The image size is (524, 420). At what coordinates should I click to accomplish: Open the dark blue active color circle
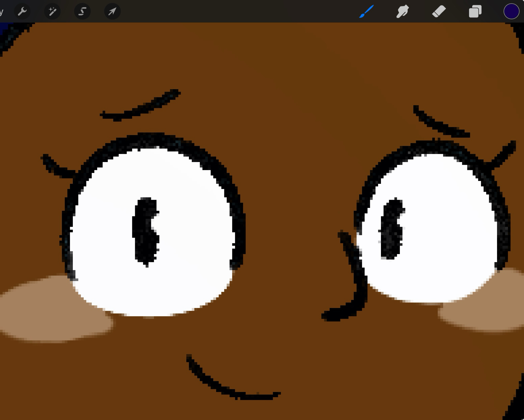[x=511, y=11]
